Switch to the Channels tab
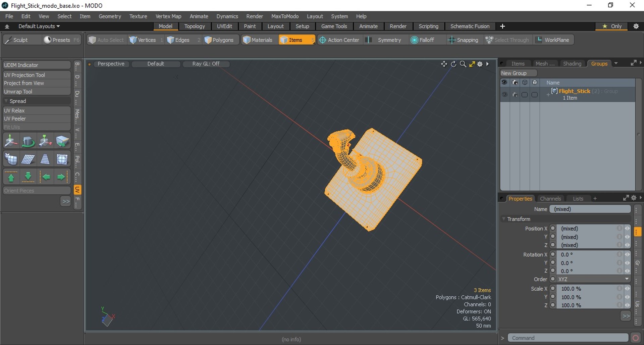This screenshot has height=345, width=644. pos(550,199)
